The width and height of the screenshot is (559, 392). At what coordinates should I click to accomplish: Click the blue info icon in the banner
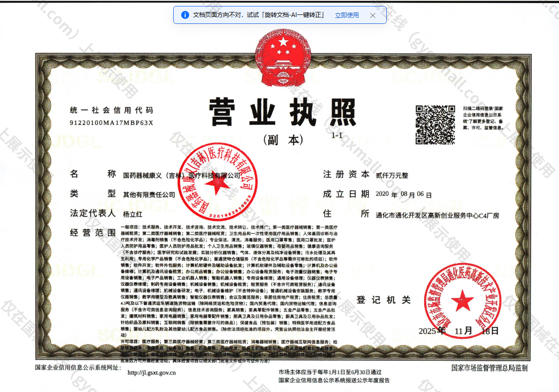[185, 15]
